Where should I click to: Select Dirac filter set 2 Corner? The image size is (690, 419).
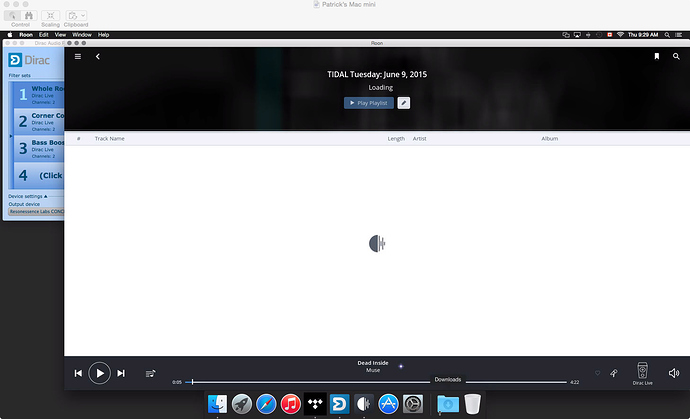pyautogui.click(x=39, y=122)
